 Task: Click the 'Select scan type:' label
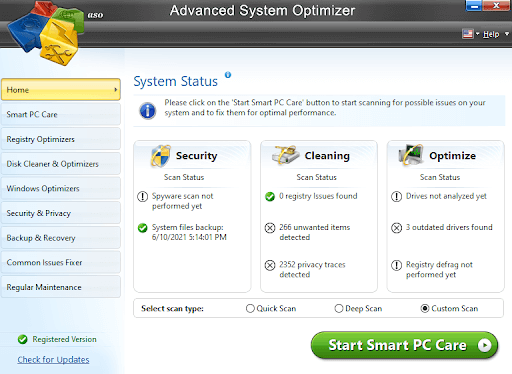pos(172,309)
